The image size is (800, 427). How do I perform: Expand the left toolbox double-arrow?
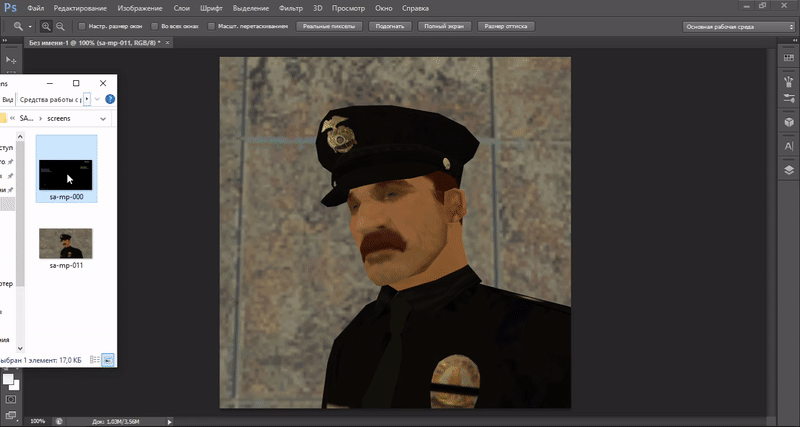(5, 40)
